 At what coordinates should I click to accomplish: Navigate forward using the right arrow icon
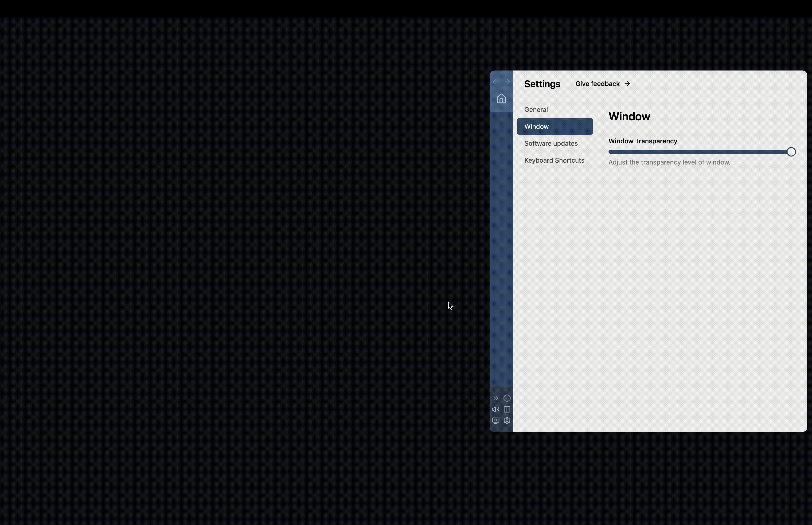(x=507, y=82)
